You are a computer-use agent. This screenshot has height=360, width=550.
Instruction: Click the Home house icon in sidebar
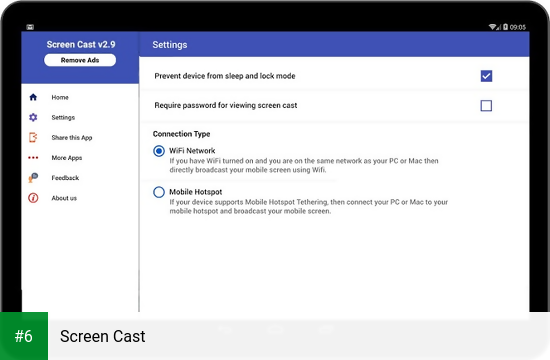pyautogui.click(x=33, y=97)
